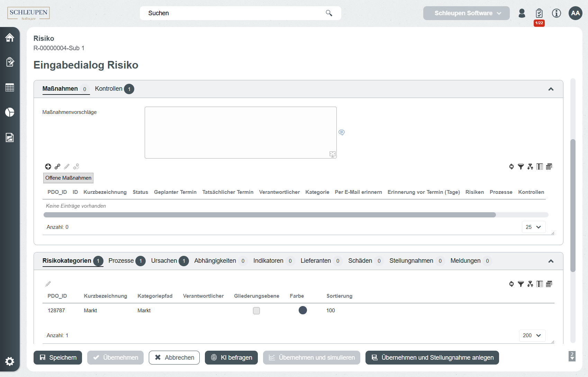Click into the Maßnahmenvorschläge text area
The width and height of the screenshot is (588, 377).
pyautogui.click(x=240, y=132)
